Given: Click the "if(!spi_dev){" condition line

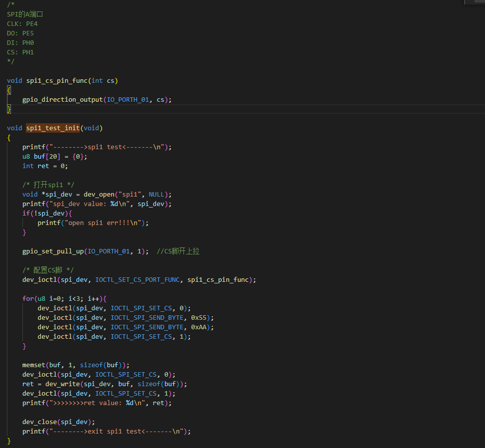Looking at the screenshot, I should click(x=47, y=214).
